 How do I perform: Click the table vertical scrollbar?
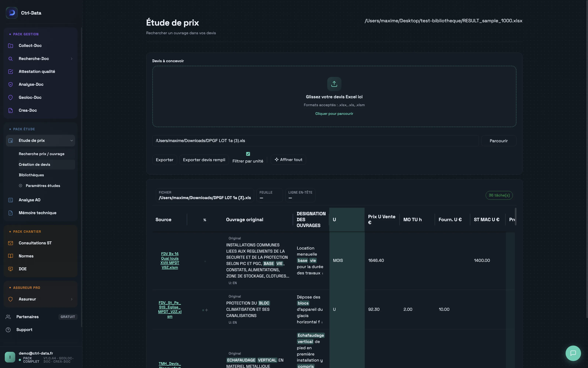click(x=516, y=217)
